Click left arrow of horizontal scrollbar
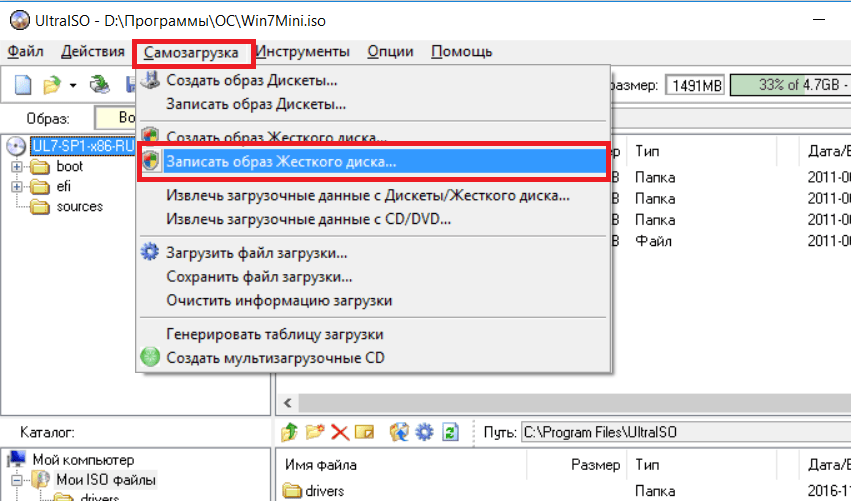 click(x=288, y=403)
